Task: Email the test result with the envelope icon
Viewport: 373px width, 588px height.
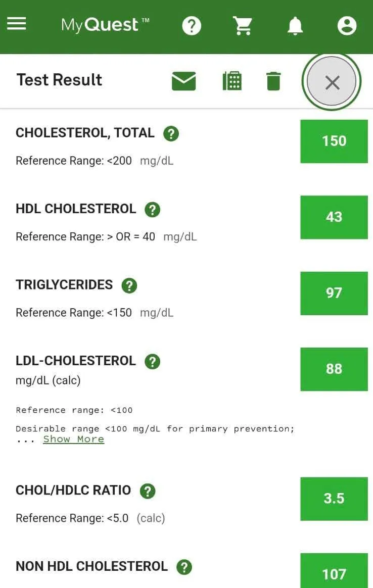Action: point(184,81)
